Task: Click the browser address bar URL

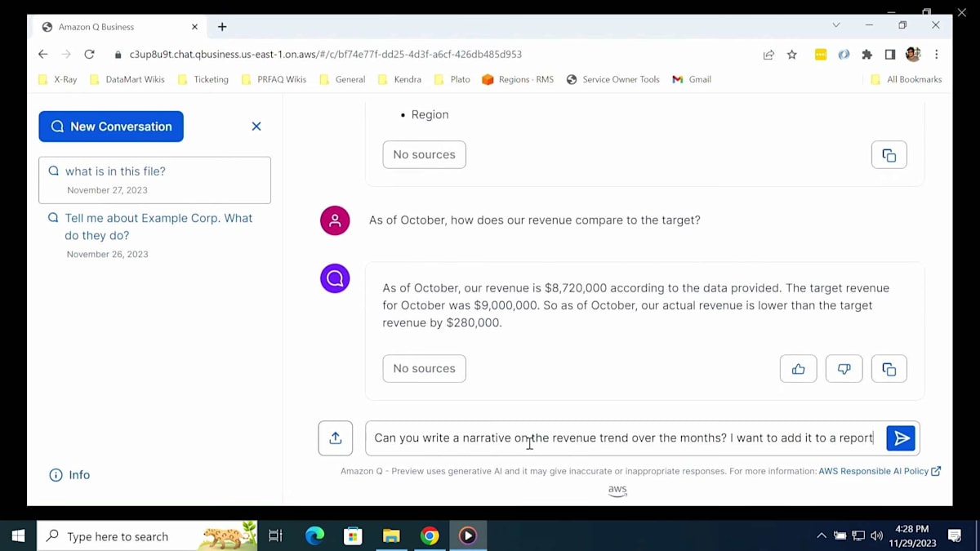Action: (325, 55)
